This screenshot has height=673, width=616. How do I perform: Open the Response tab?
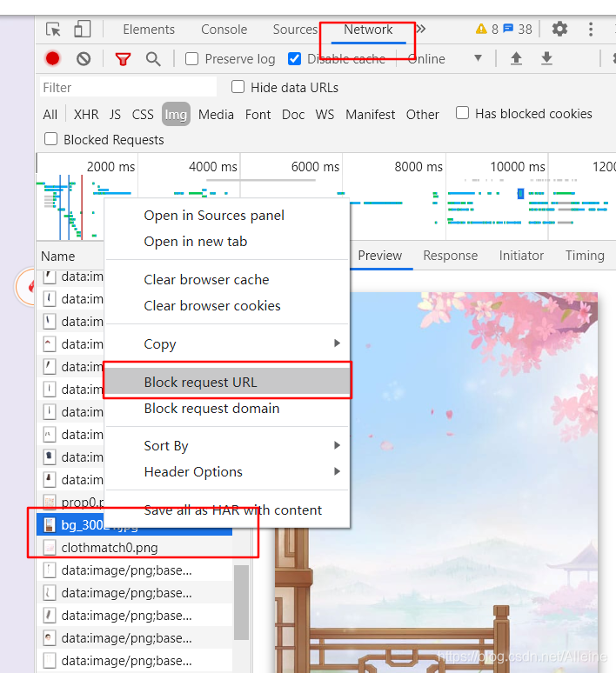click(450, 256)
